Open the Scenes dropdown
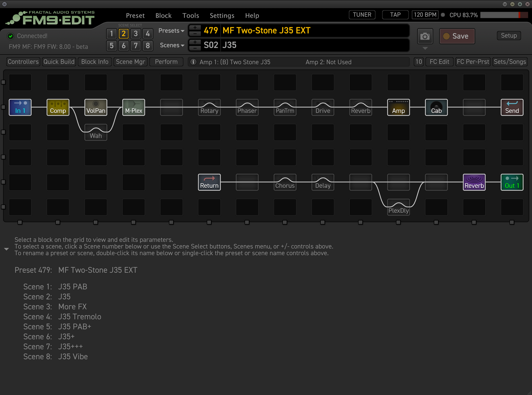 [x=172, y=45]
